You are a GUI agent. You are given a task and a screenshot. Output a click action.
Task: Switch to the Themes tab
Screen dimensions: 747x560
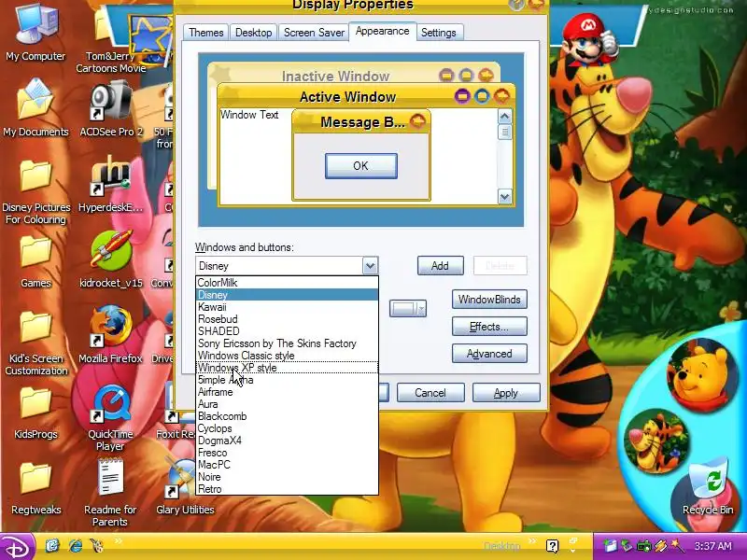205,33
